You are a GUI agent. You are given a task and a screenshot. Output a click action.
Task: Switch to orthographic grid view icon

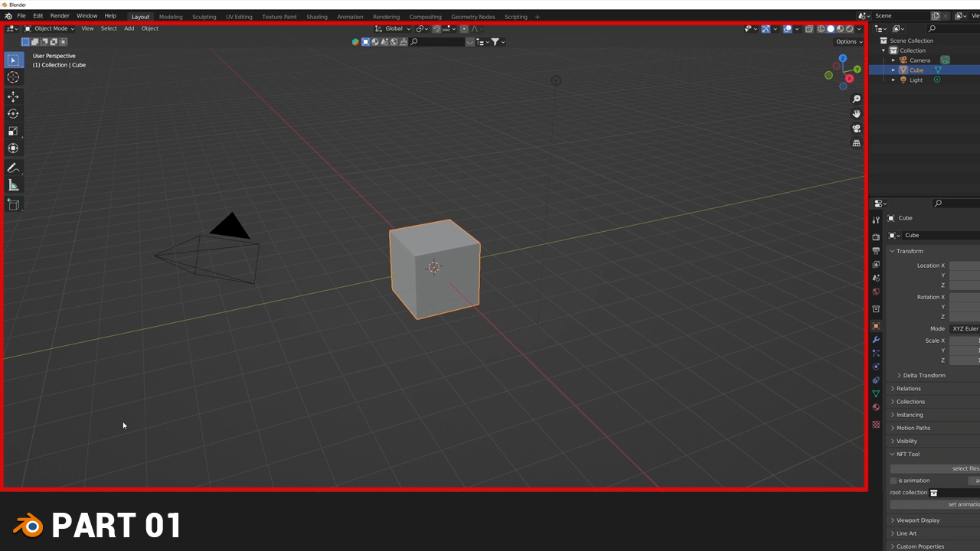[x=857, y=143]
